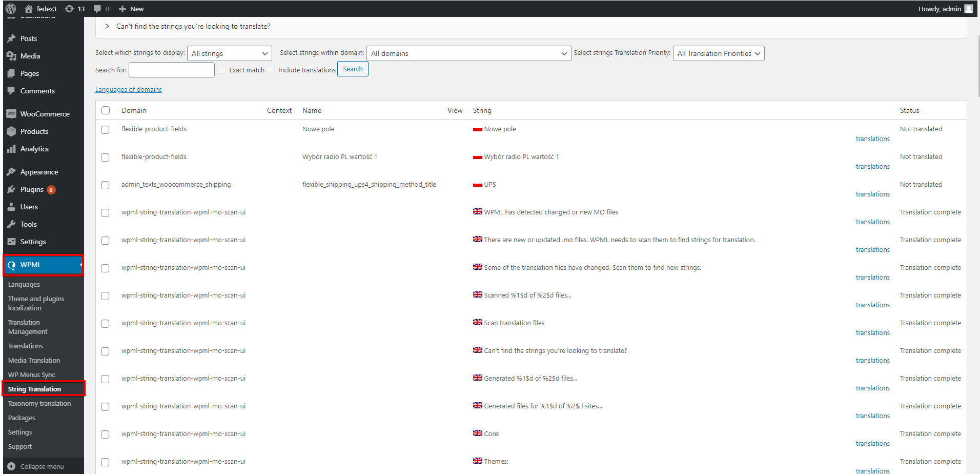The height and width of the screenshot is (474, 980).
Task: Click the page vertical scrollbar
Action: click(x=978, y=66)
